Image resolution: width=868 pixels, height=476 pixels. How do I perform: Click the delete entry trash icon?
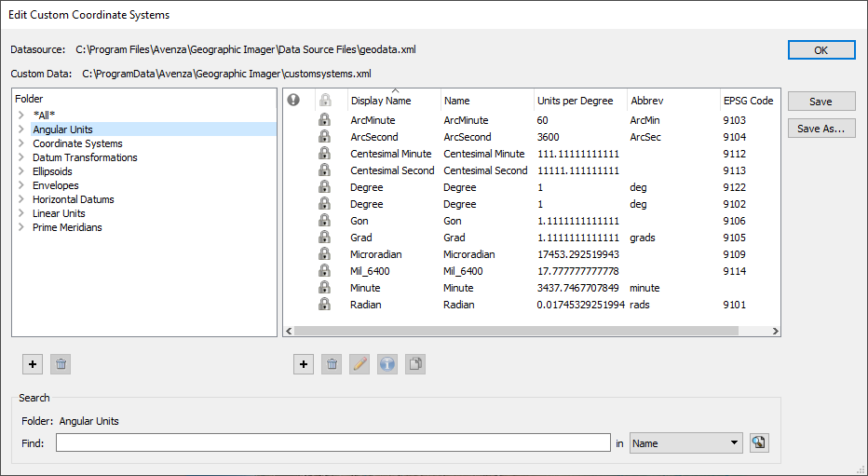point(332,364)
